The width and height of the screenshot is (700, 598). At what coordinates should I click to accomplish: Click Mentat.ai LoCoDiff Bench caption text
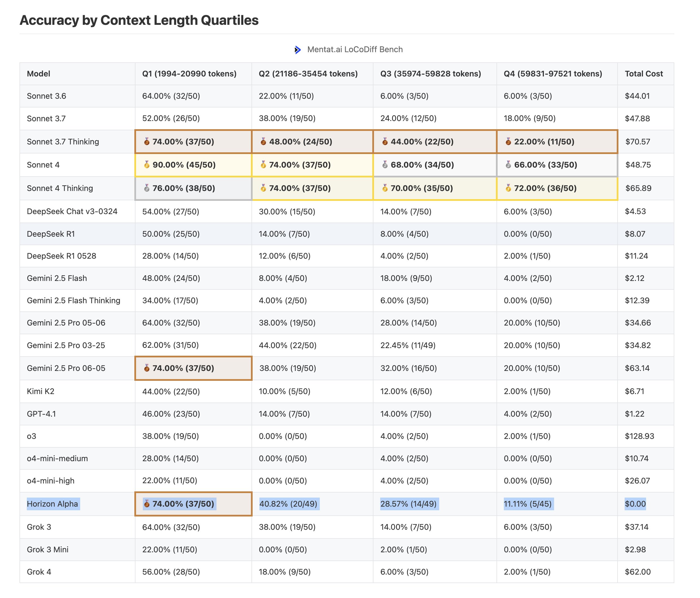point(355,50)
